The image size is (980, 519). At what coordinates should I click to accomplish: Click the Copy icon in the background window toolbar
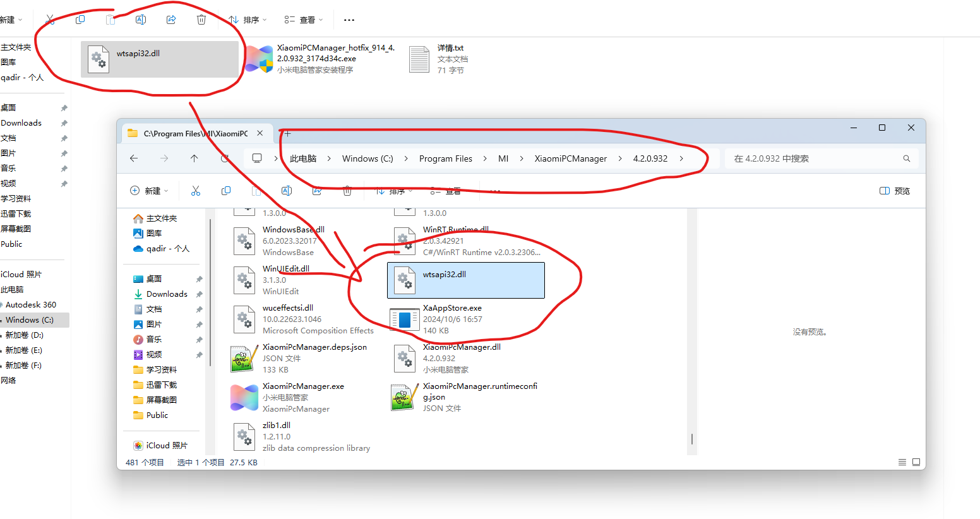click(x=80, y=20)
